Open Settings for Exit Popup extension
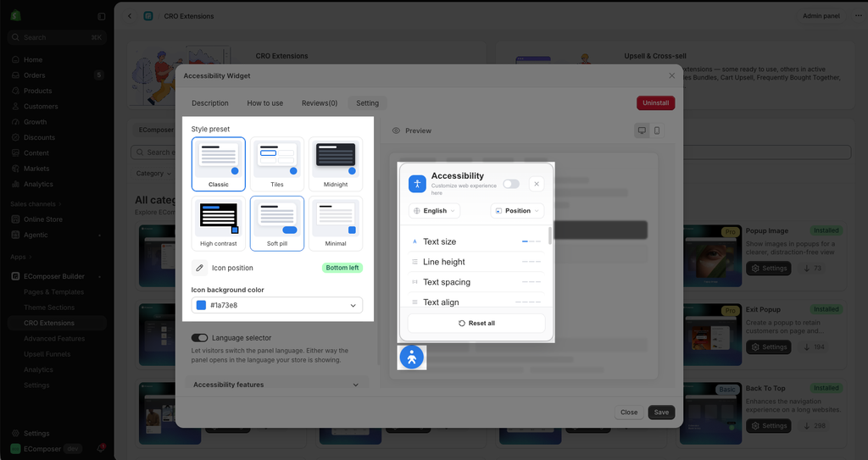The width and height of the screenshot is (868, 460). [x=768, y=347]
